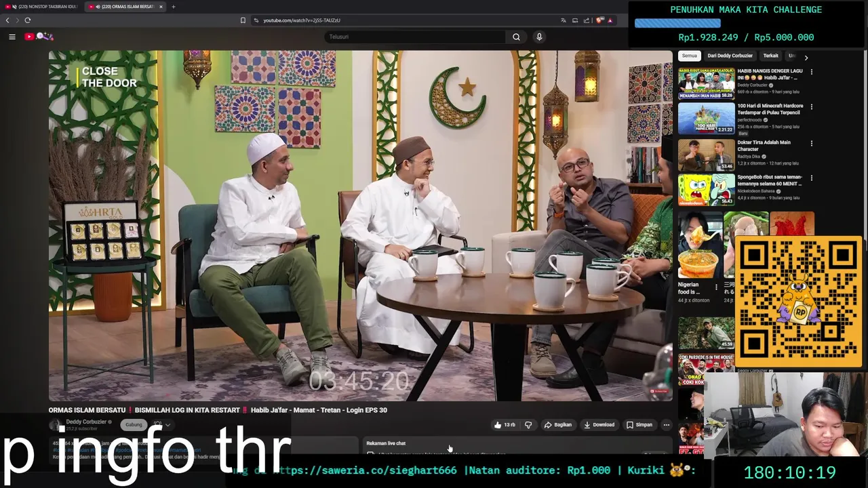Click the Simpan save button
Screen dimensions: 868x488
639,425
